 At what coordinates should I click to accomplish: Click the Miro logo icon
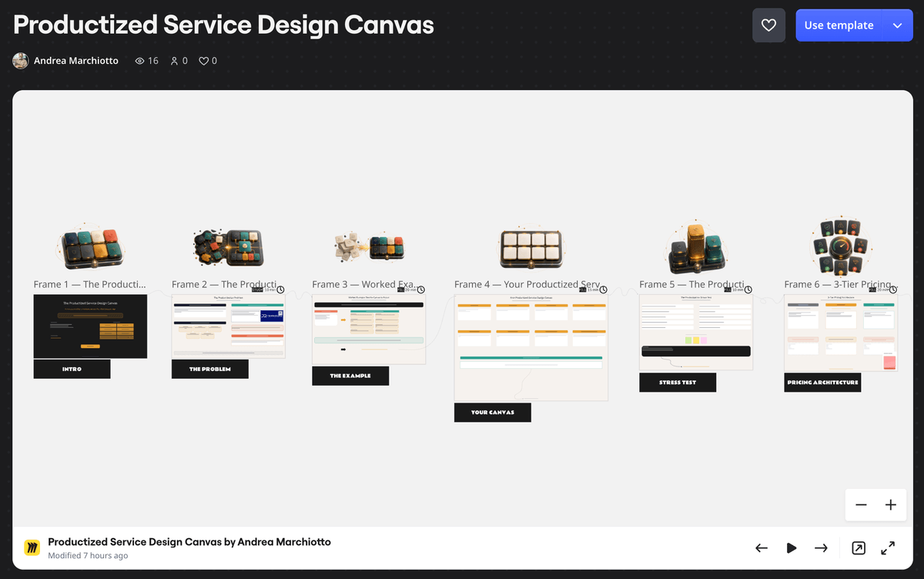pyautogui.click(x=32, y=548)
